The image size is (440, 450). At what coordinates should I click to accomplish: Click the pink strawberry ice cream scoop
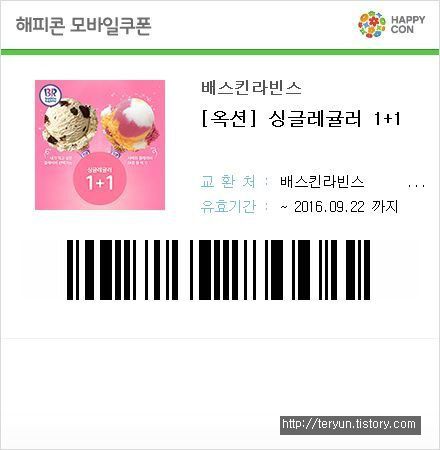[130, 123]
